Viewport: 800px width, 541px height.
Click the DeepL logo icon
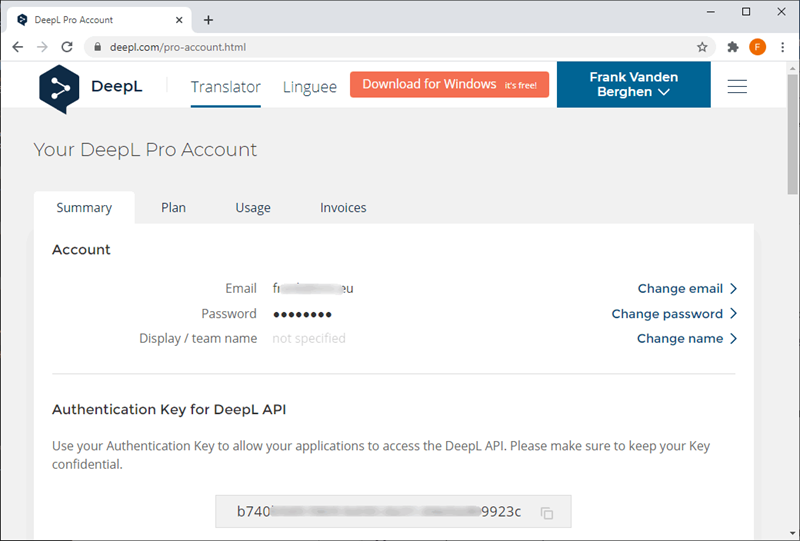59,88
